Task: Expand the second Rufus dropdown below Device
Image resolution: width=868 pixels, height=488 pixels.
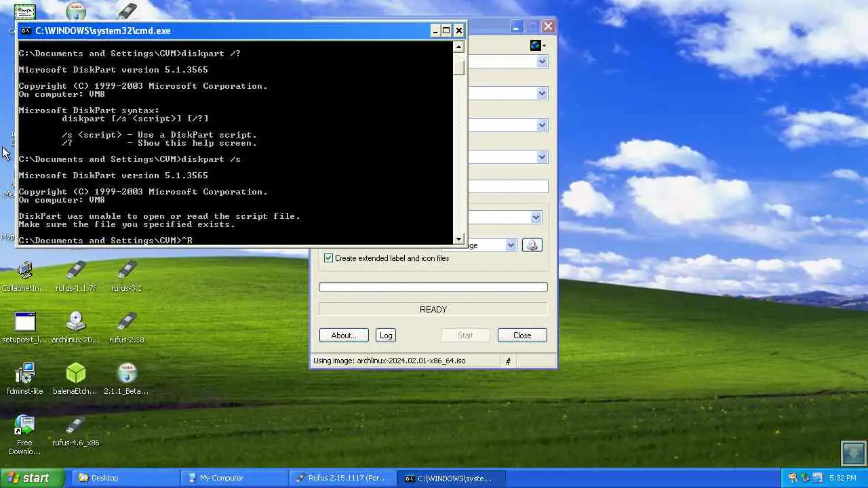Action: tap(542, 94)
